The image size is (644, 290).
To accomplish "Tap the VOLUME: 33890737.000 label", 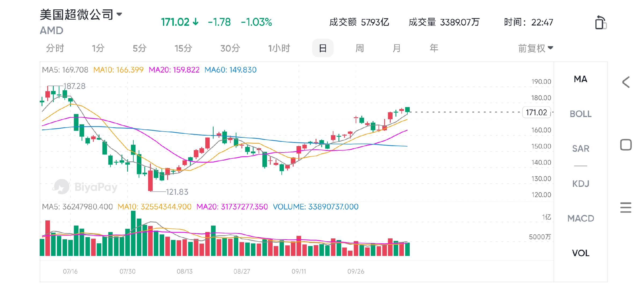I will [316, 207].
